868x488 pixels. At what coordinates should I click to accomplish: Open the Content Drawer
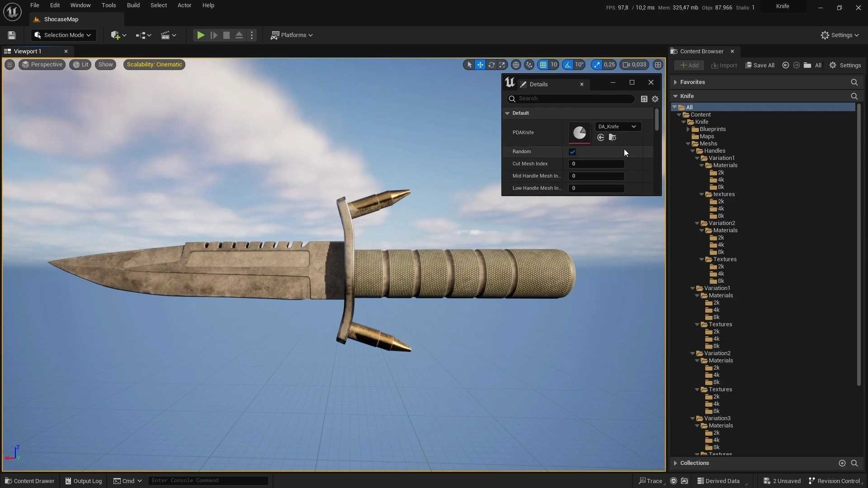[30, 481]
